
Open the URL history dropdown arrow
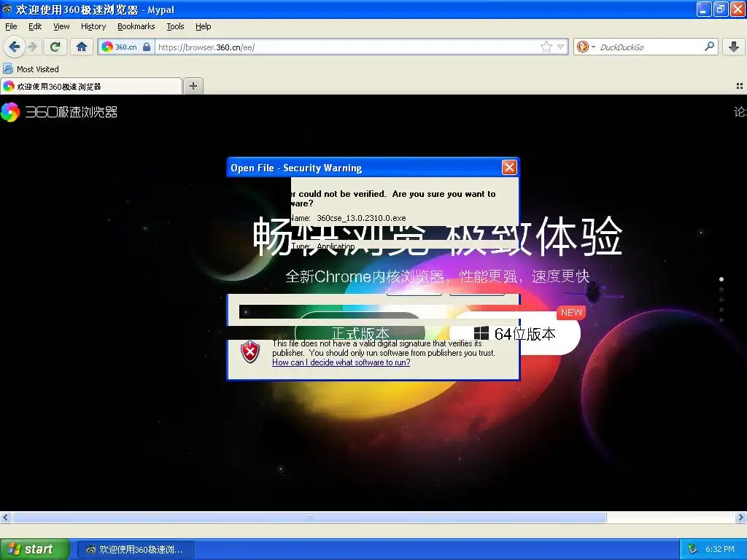[561, 47]
